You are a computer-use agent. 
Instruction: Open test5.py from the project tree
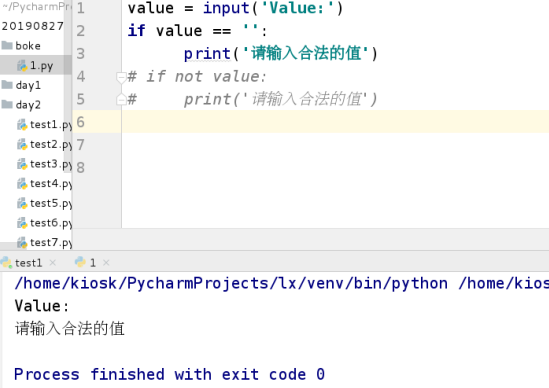coord(51,203)
